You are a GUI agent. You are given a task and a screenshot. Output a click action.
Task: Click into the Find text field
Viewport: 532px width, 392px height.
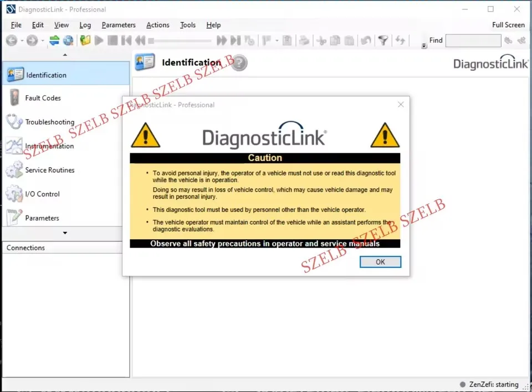click(473, 40)
